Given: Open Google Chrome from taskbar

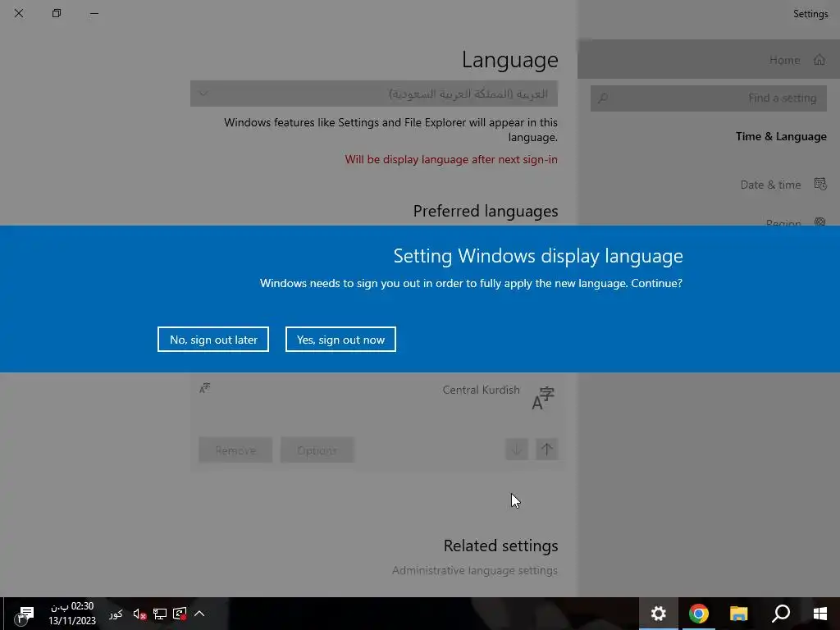Looking at the screenshot, I should (x=699, y=614).
